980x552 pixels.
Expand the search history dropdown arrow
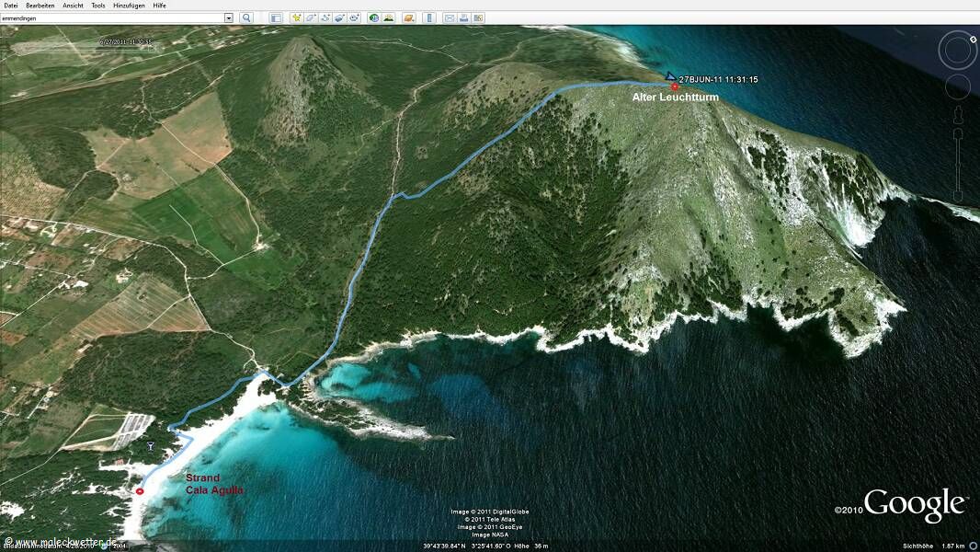(229, 17)
